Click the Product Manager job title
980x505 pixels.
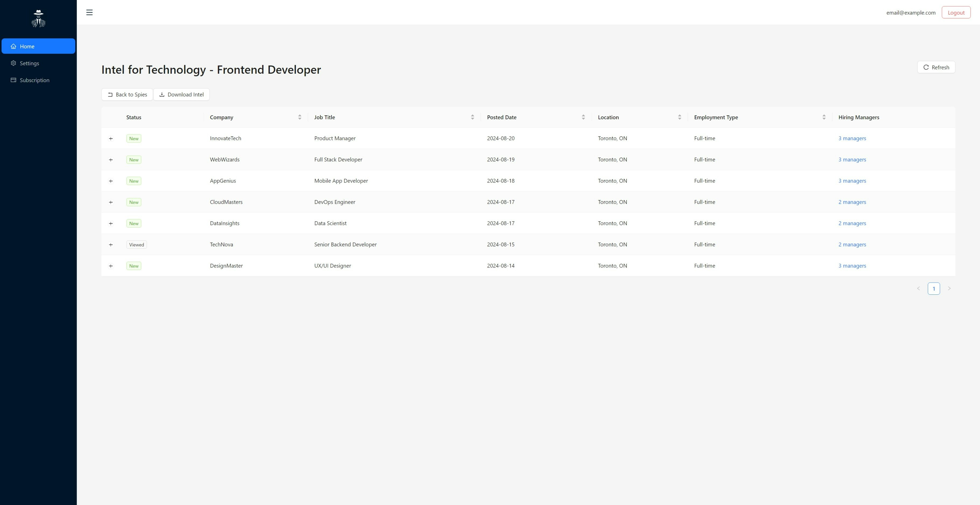pyautogui.click(x=335, y=138)
